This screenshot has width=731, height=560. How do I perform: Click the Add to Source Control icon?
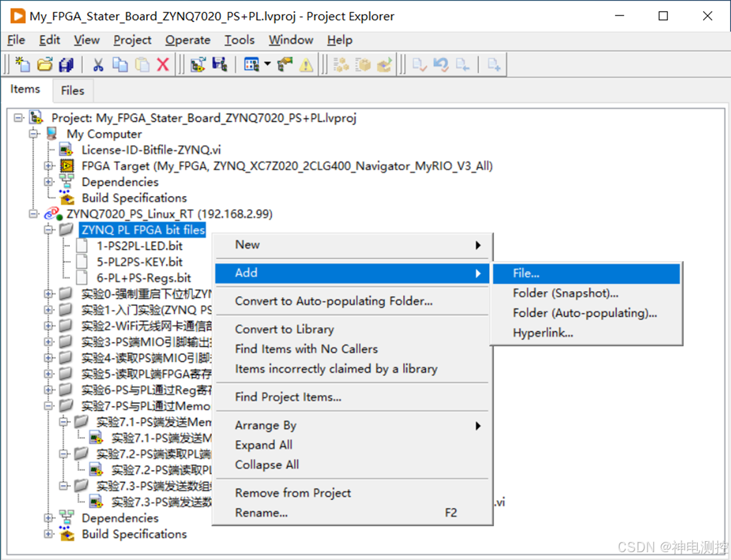tap(494, 64)
